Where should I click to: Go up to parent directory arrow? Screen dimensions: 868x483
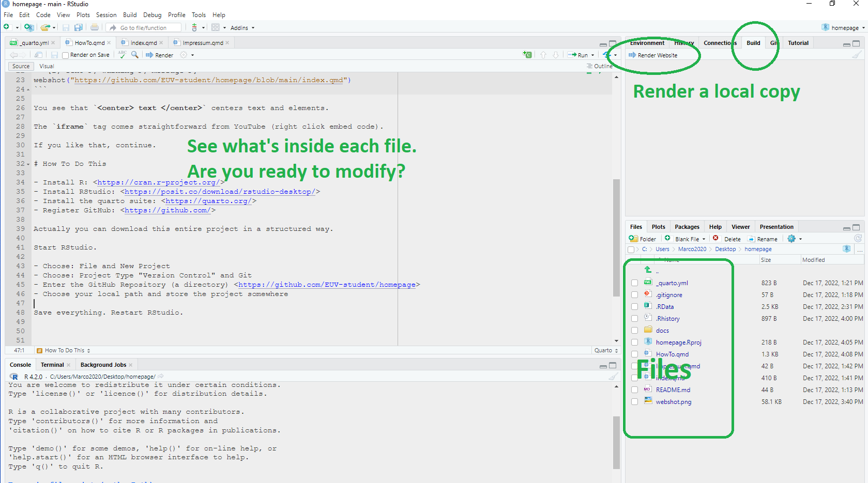tap(648, 270)
